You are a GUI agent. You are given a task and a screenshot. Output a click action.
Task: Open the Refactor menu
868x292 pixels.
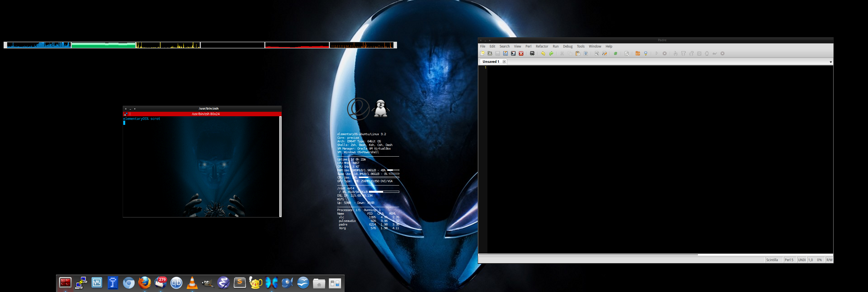[542, 46]
